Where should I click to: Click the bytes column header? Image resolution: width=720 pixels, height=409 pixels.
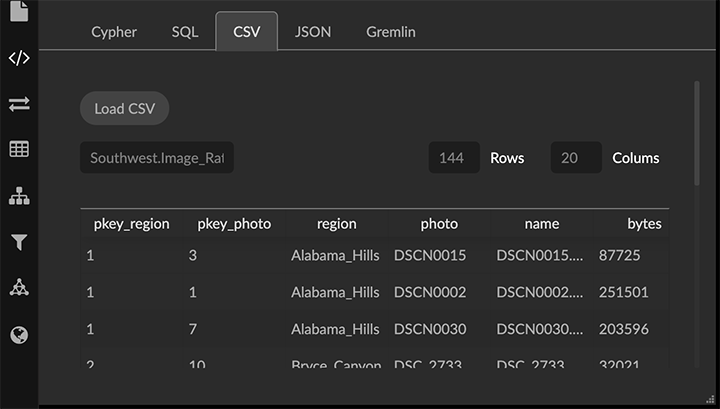click(644, 223)
